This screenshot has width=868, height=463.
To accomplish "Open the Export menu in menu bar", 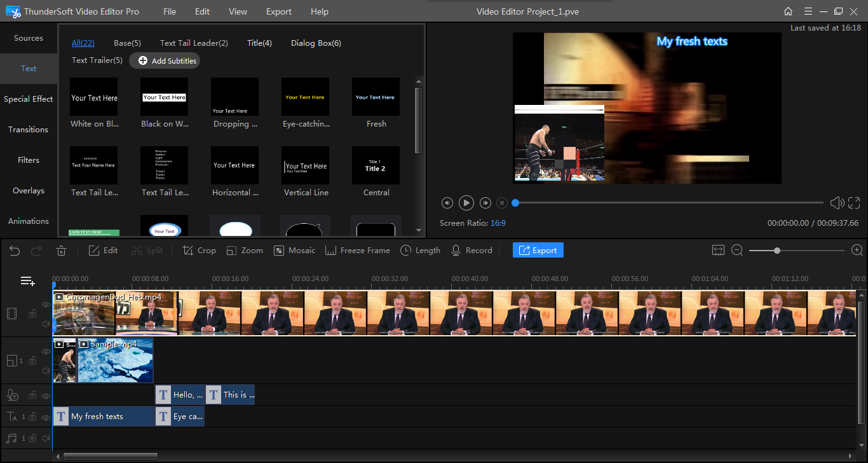I will tap(279, 11).
